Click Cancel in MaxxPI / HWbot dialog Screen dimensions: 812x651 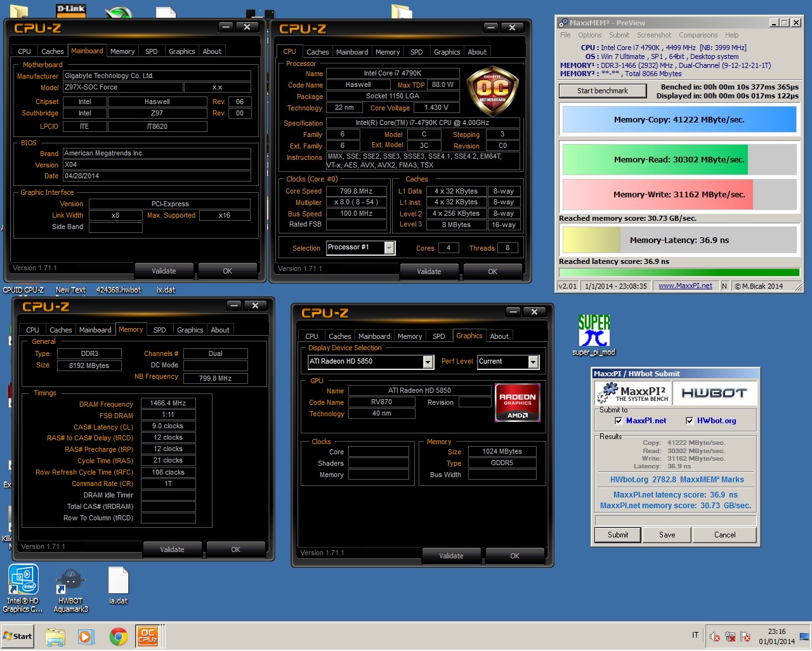pyautogui.click(x=725, y=535)
